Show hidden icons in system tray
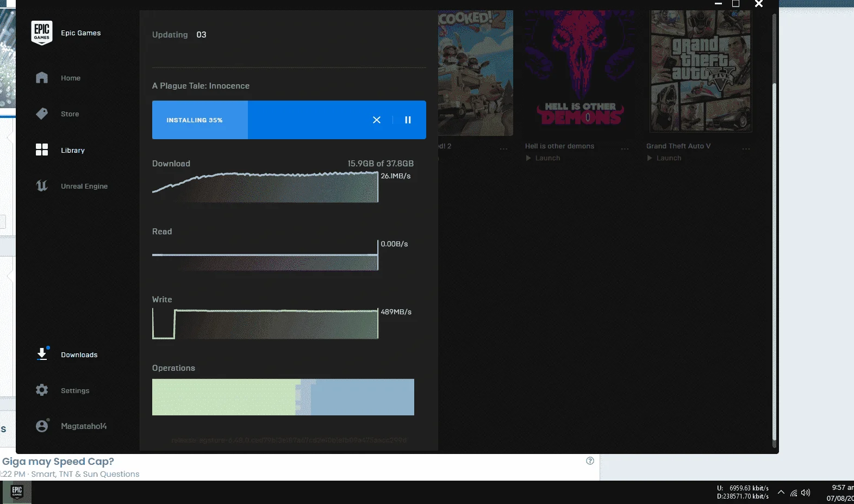This screenshot has width=854, height=504. (x=781, y=493)
